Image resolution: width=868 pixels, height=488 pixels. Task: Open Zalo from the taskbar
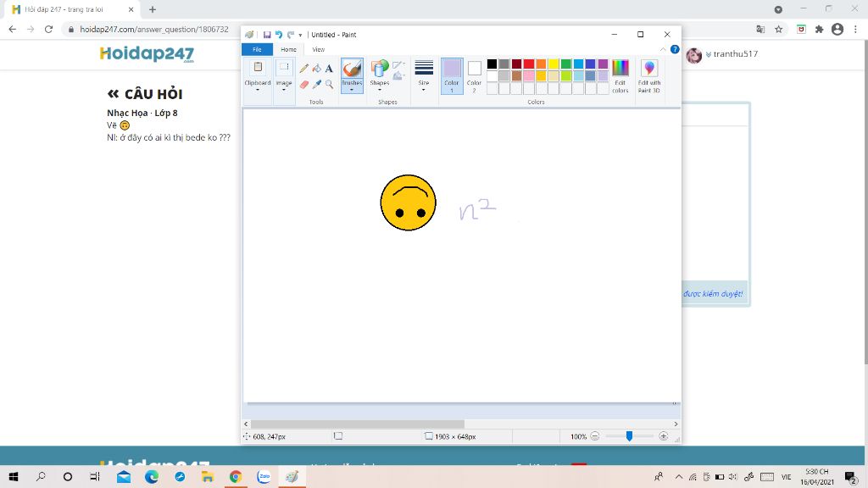[x=264, y=476]
